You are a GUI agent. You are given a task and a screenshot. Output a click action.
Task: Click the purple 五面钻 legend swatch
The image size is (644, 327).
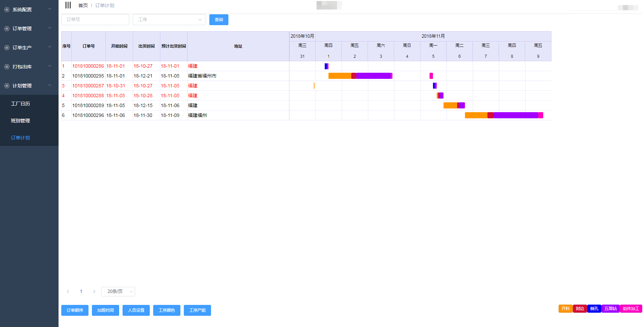coord(610,309)
